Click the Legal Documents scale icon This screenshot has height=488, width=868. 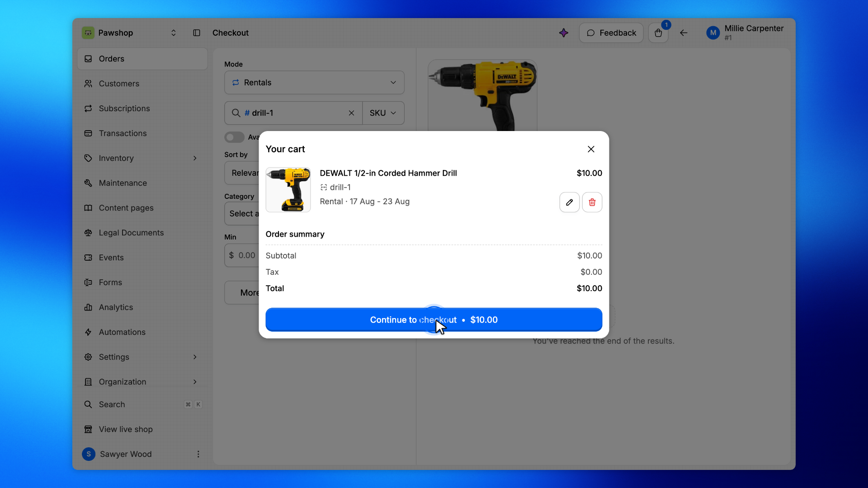(x=88, y=233)
